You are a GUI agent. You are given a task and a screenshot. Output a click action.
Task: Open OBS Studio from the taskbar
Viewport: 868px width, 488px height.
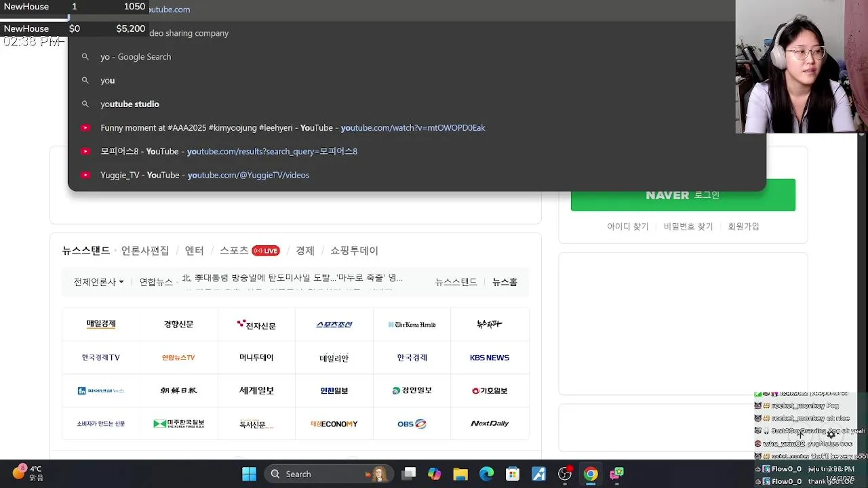coord(565,474)
